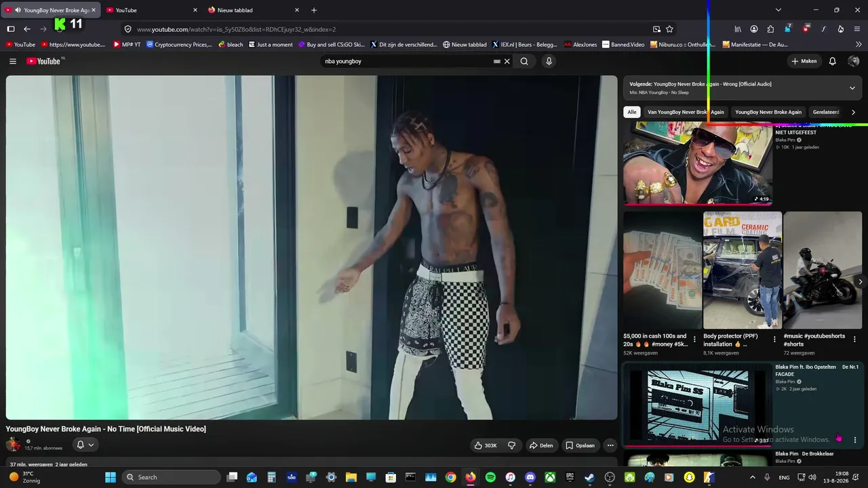The height and width of the screenshot is (488, 868).
Task: Show next shorts with right arrow
Action: pyautogui.click(x=861, y=282)
